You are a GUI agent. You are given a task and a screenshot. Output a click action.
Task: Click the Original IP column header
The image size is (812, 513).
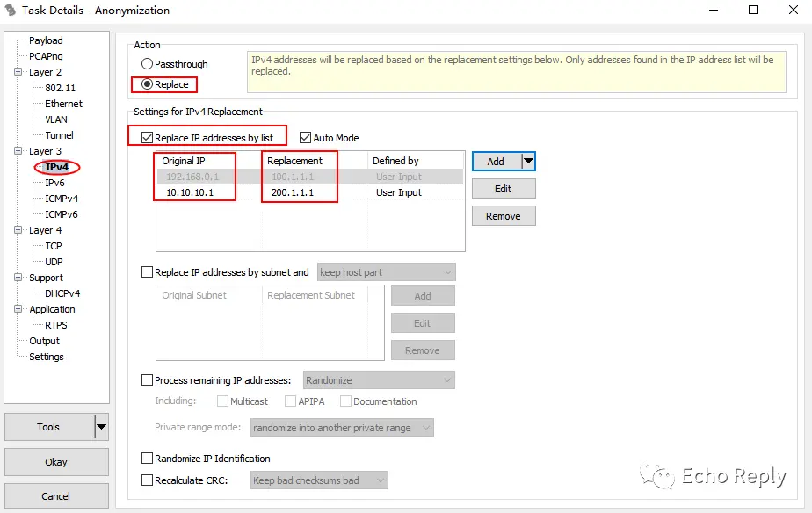(x=209, y=161)
